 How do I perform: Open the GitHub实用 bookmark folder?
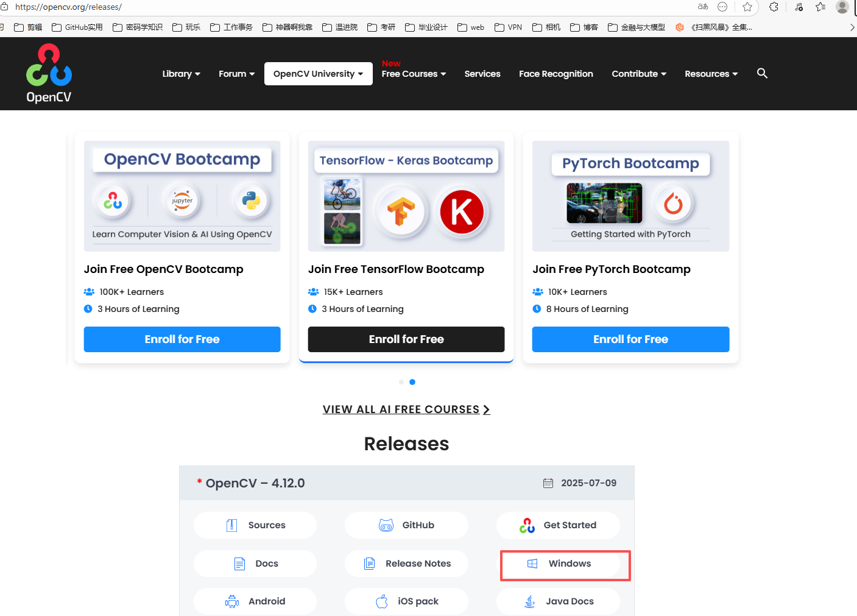pyautogui.click(x=77, y=27)
